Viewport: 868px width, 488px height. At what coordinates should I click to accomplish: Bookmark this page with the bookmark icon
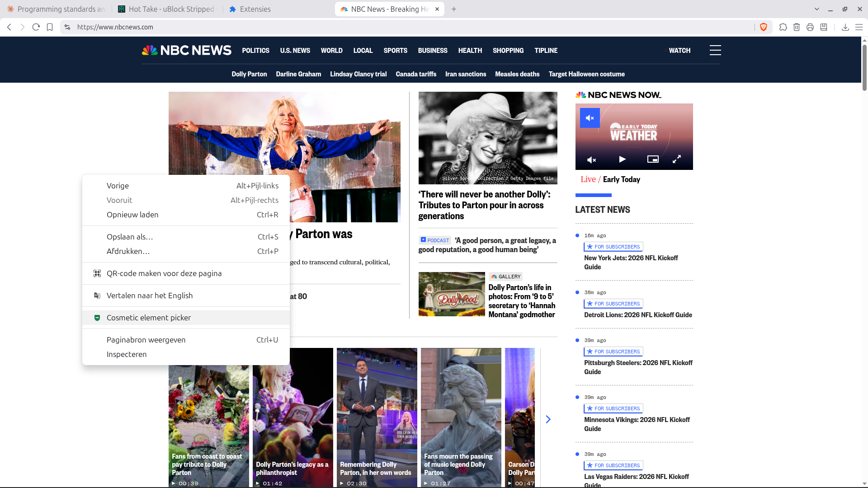tap(50, 27)
